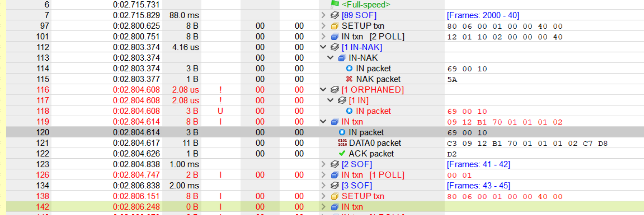Viewport: 644px width, 215px height.
Task: Click the Frames: 2000 - 40 text
Action: point(482,15)
